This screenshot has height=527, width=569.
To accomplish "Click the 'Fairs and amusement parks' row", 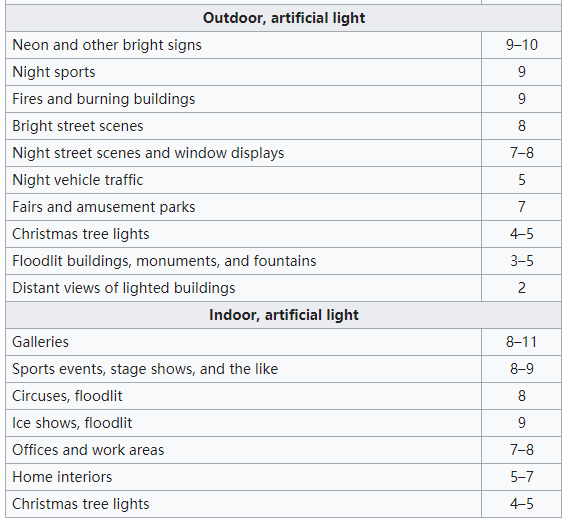I will pyautogui.click(x=283, y=207).
